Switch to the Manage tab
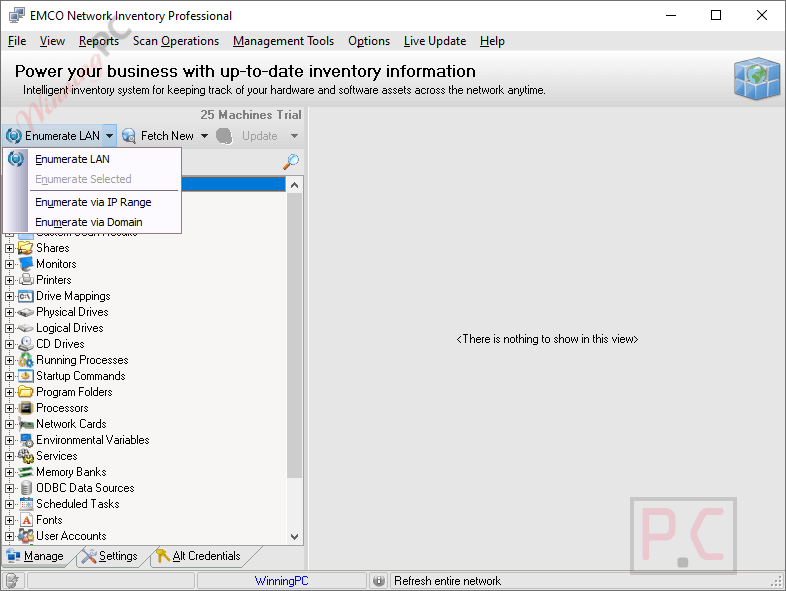 [x=36, y=556]
